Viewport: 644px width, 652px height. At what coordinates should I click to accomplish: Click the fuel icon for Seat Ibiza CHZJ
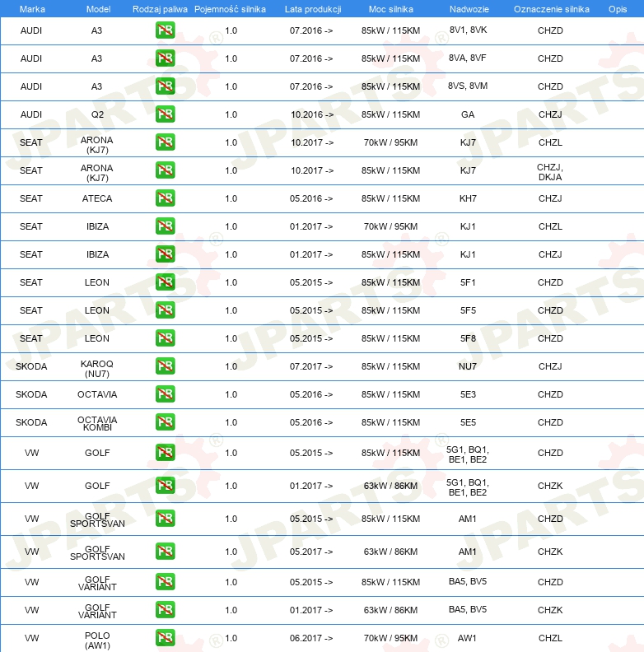[x=166, y=254]
